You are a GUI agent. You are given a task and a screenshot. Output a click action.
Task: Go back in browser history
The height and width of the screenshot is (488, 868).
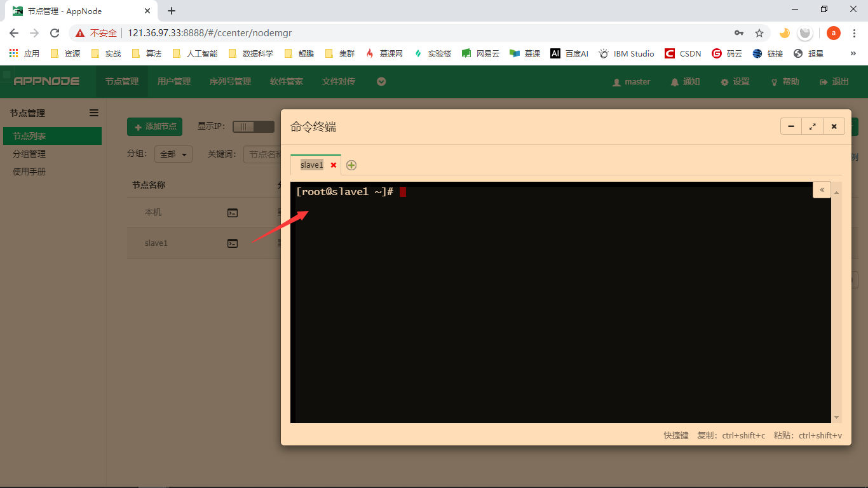tap(14, 33)
